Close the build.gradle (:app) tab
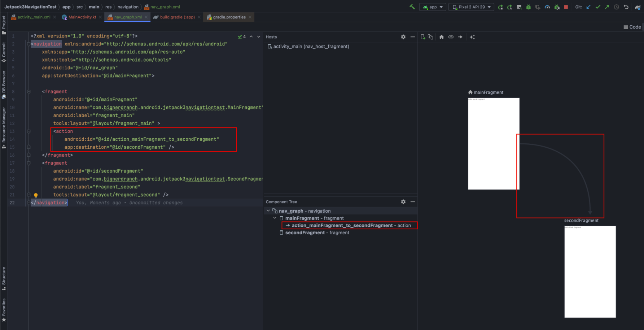 (x=199, y=17)
